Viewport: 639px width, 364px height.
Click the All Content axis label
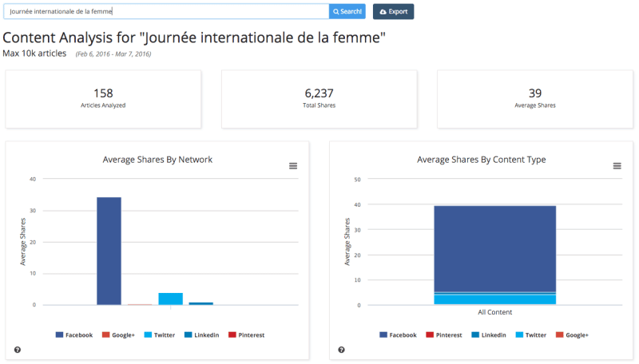(494, 312)
